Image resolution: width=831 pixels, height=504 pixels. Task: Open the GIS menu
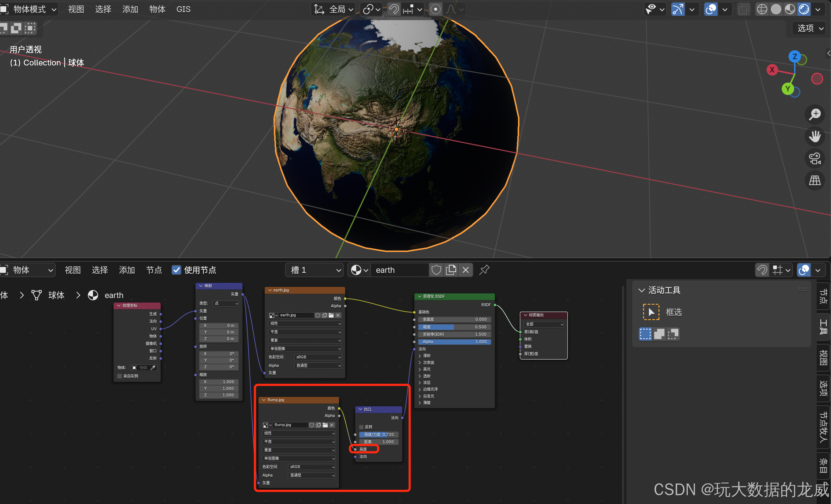(183, 9)
